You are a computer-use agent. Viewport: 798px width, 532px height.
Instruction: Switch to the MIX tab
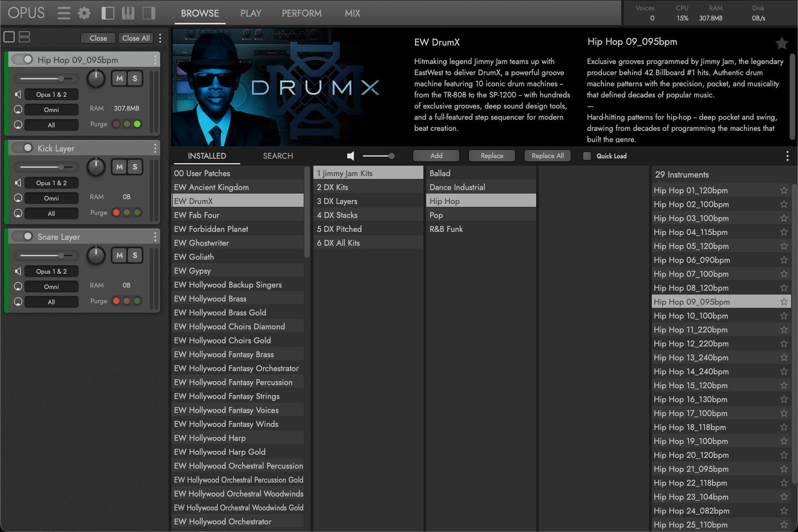click(x=352, y=13)
